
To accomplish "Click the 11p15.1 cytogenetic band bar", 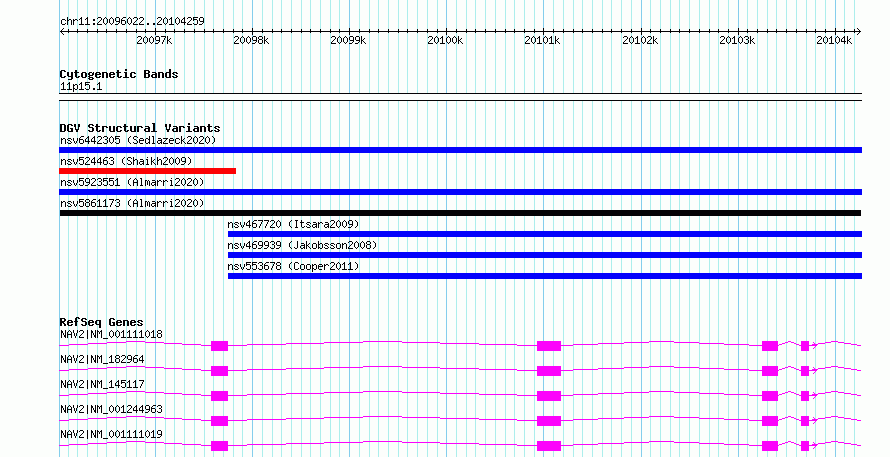I will point(461,97).
